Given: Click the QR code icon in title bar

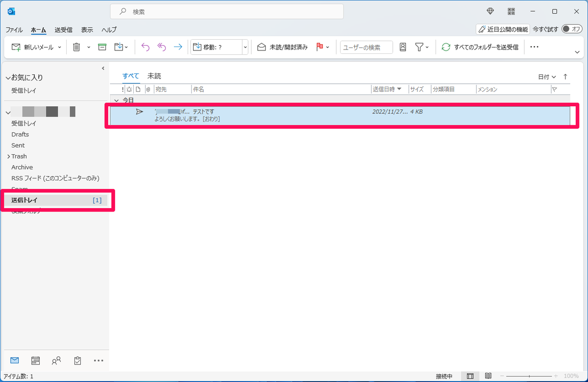Looking at the screenshot, I should [x=512, y=11].
